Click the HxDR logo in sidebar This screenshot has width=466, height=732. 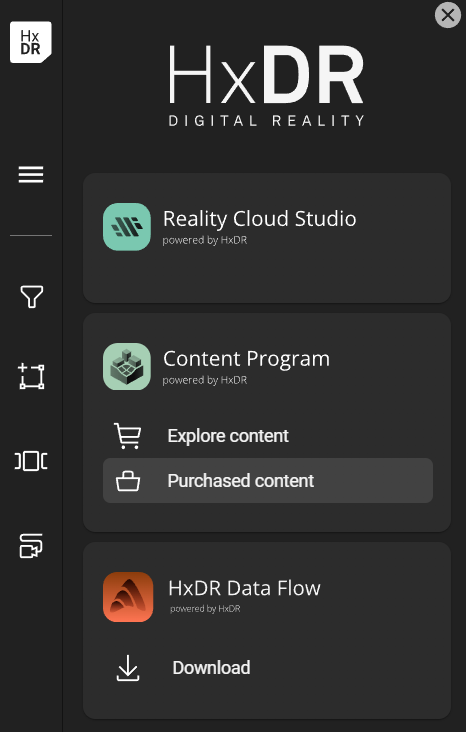pyautogui.click(x=31, y=42)
